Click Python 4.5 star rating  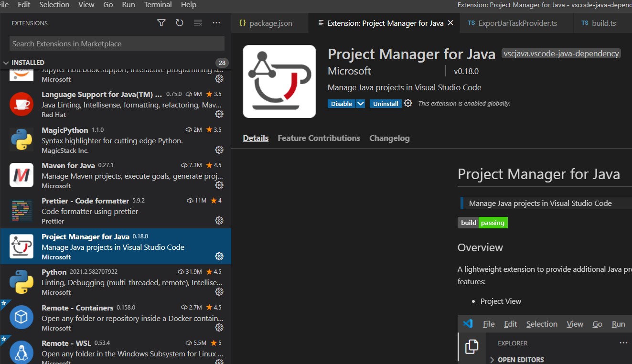214,272
